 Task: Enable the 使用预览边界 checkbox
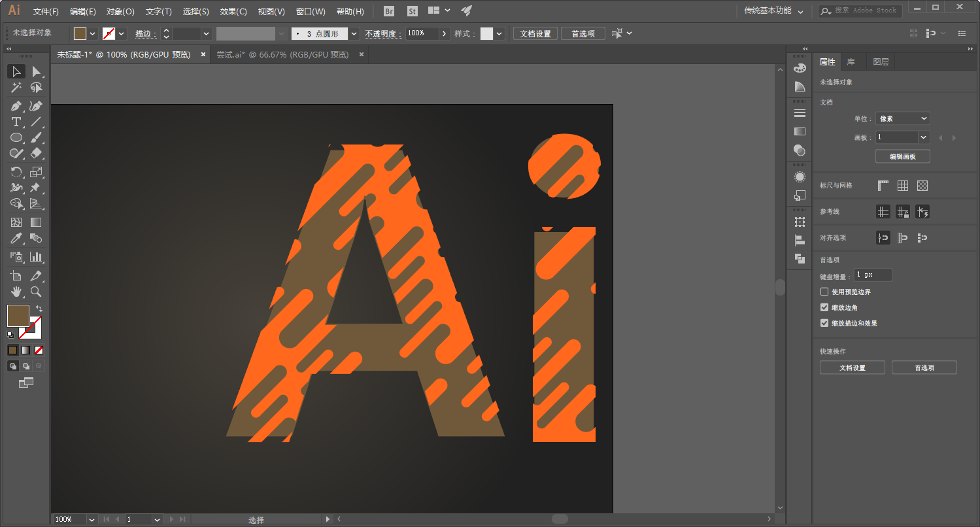(x=824, y=292)
